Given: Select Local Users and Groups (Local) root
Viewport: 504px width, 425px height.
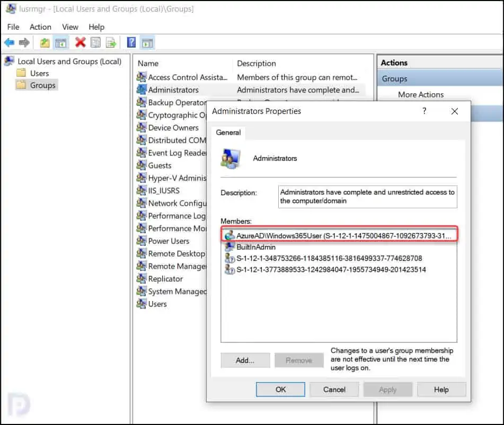Looking at the screenshot, I should (x=69, y=61).
